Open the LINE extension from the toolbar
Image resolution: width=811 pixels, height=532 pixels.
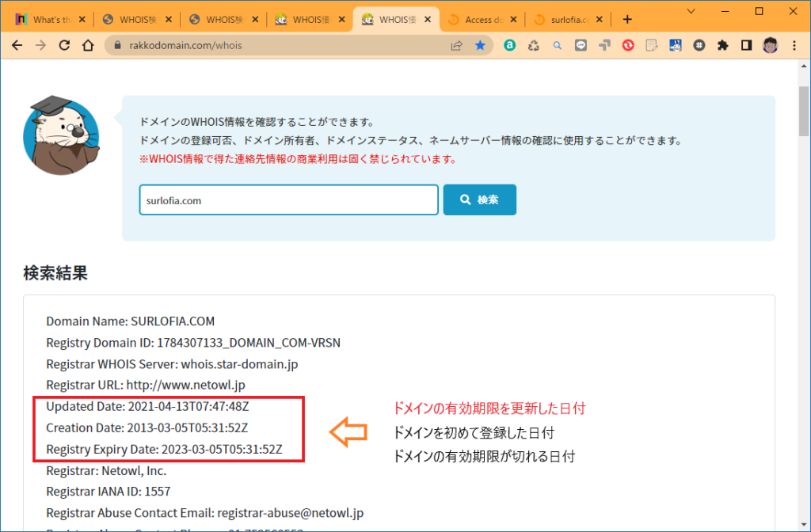[581, 45]
